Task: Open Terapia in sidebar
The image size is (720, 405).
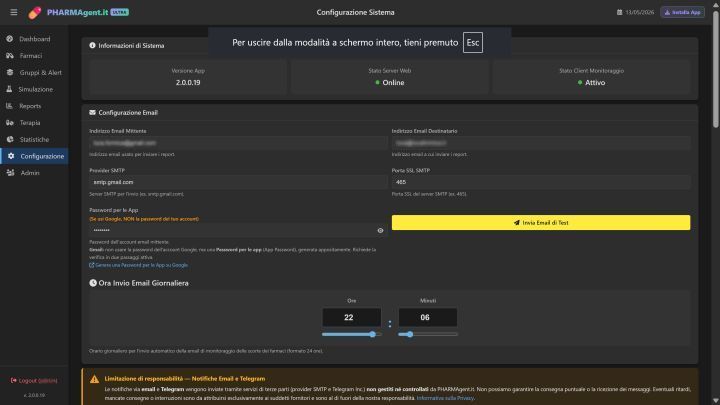Action: pyautogui.click(x=34, y=123)
